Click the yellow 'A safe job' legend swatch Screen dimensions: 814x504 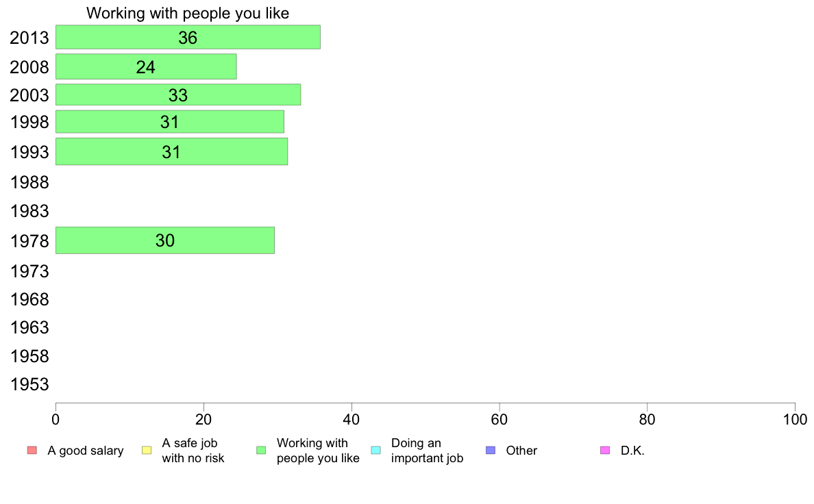(x=147, y=450)
